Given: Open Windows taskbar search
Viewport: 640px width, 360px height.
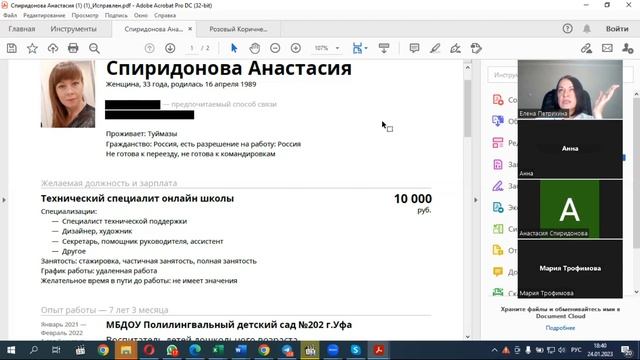Looking at the screenshot, I should [x=33, y=350].
